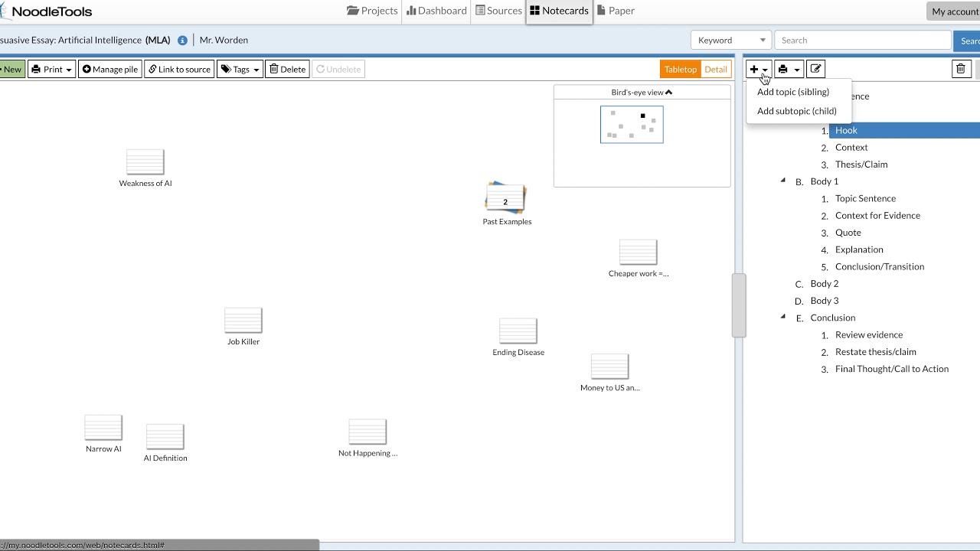Click the NoodleTools logo
Image resolution: width=980 pixels, height=551 pixels.
(47, 11)
